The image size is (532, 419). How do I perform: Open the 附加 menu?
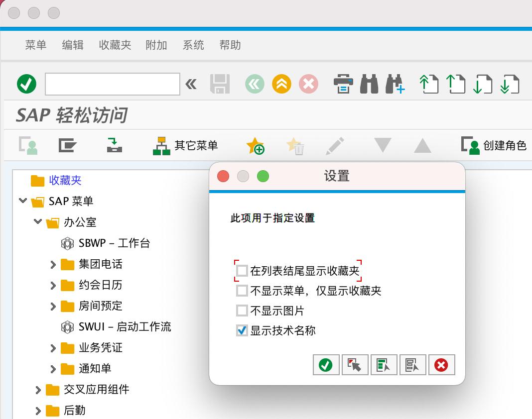156,45
